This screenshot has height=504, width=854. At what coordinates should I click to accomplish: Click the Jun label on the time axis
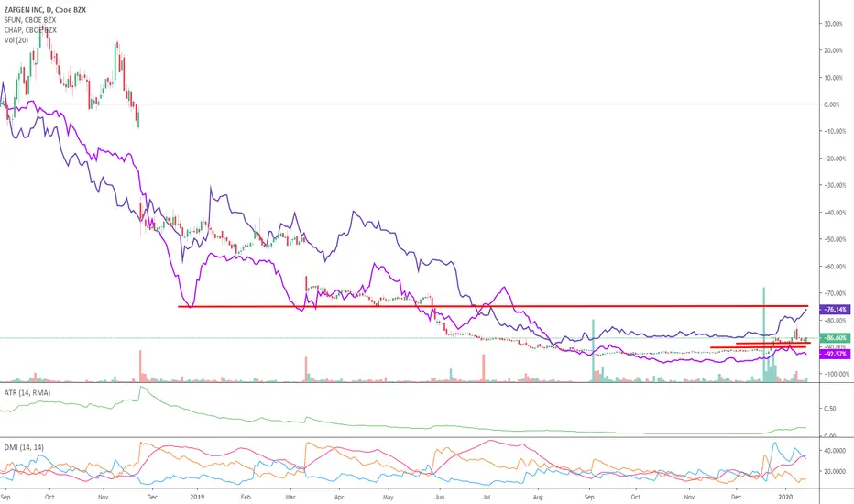click(x=440, y=497)
